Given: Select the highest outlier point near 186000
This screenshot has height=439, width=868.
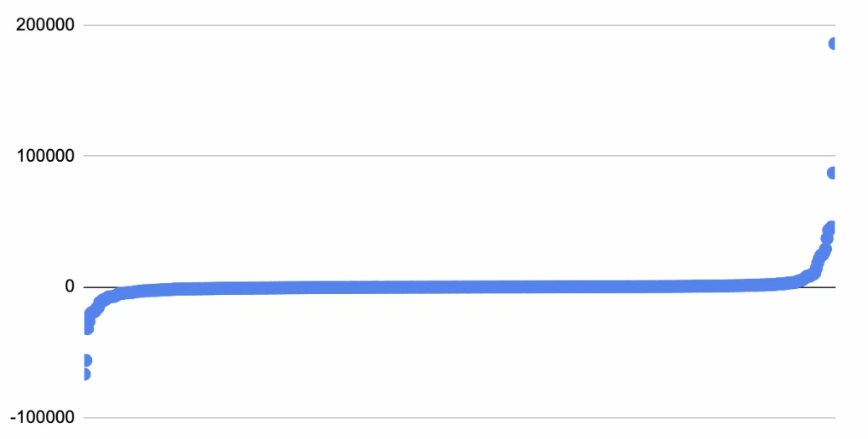Looking at the screenshot, I should point(834,44).
